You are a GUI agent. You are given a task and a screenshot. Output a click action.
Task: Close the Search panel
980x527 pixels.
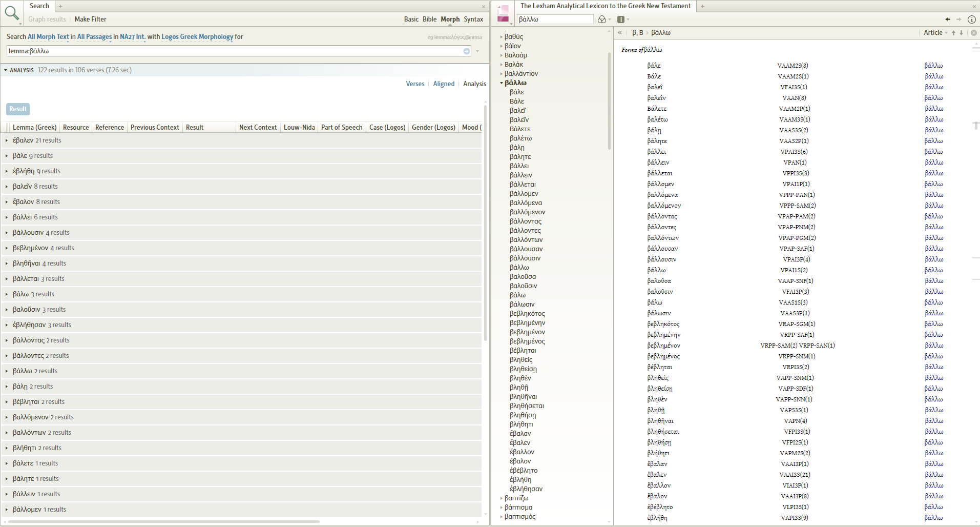click(483, 7)
